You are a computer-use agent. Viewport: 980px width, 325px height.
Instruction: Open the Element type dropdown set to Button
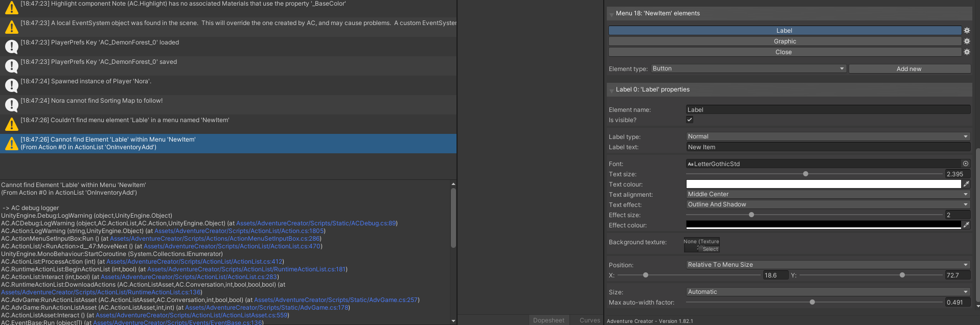(748, 68)
